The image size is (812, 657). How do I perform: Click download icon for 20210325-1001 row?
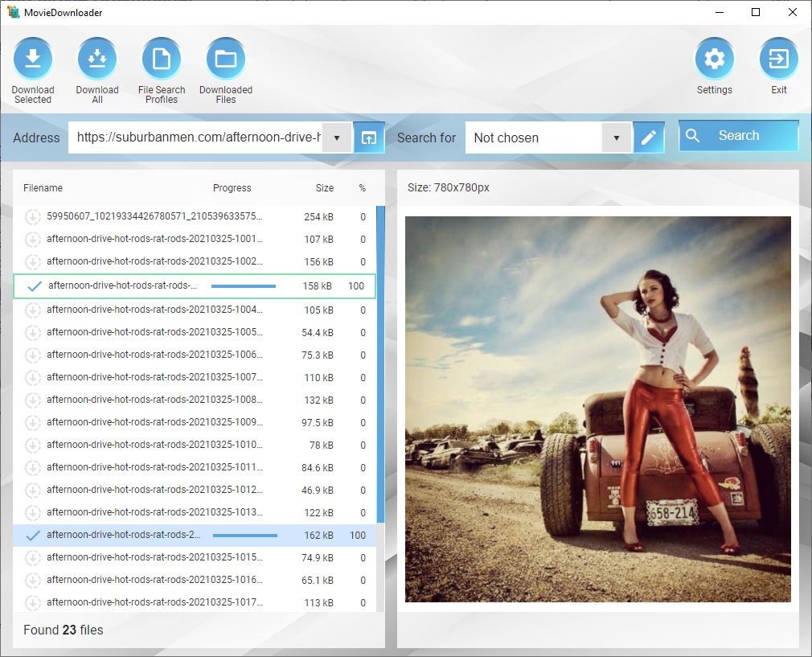point(33,240)
